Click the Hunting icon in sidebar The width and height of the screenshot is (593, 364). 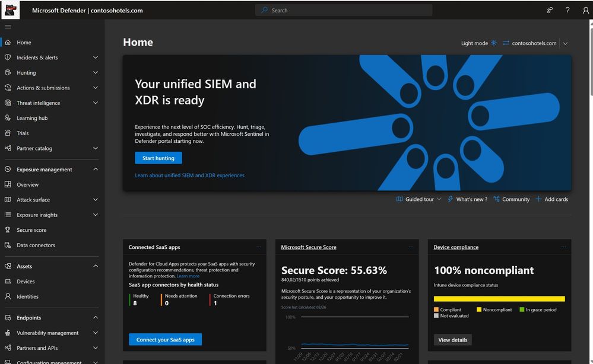(x=8, y=72)
